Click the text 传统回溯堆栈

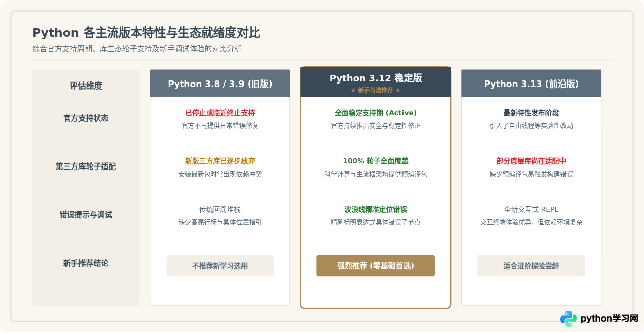tap(220, 209)
